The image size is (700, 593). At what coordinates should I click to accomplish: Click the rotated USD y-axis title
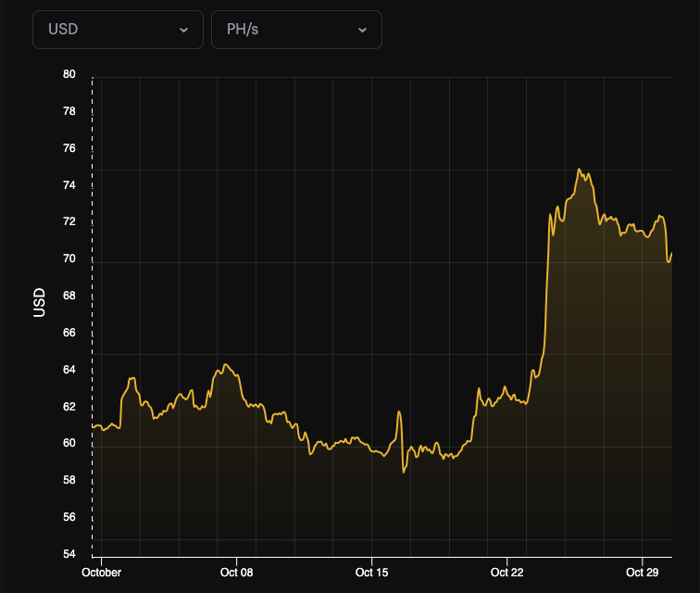coord(39,303)
